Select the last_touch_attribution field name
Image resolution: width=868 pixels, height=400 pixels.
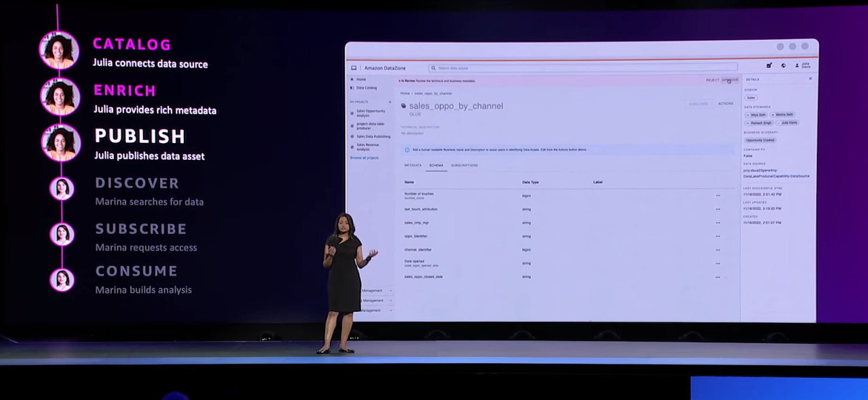click(x=420, y=209)
